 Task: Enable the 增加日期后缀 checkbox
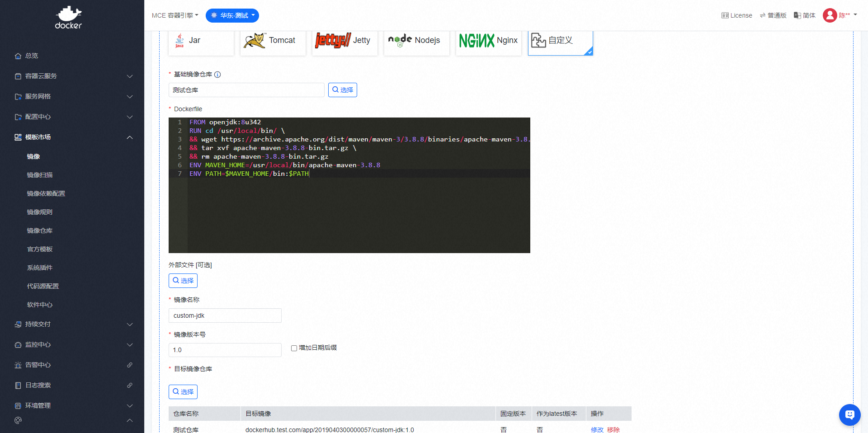294,348
